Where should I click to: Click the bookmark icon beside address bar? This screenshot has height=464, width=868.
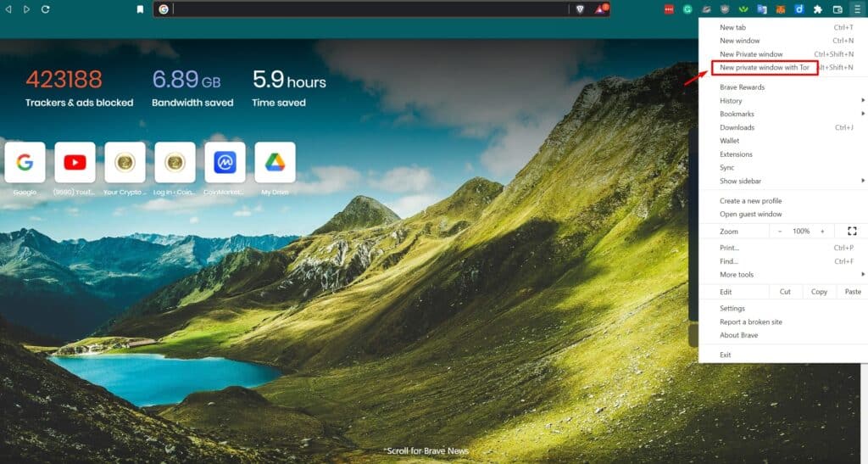click(x=140, y=9)
